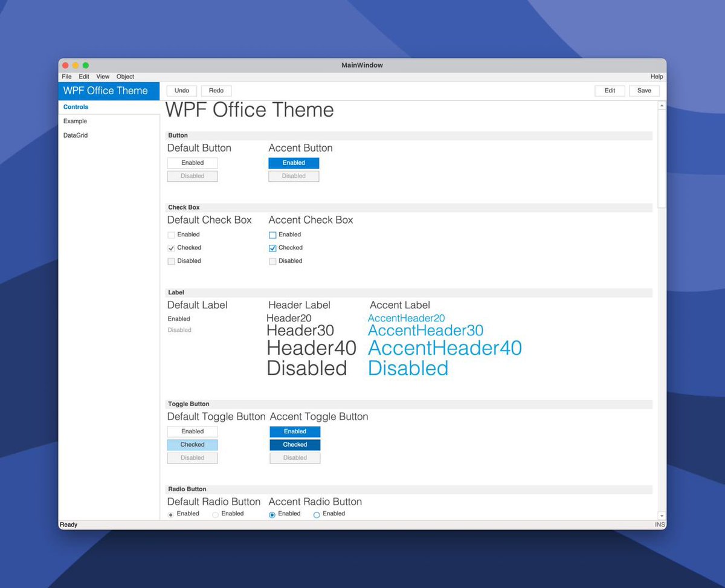Open the DataGrid section from the sidebar

(x=75, y=135)
